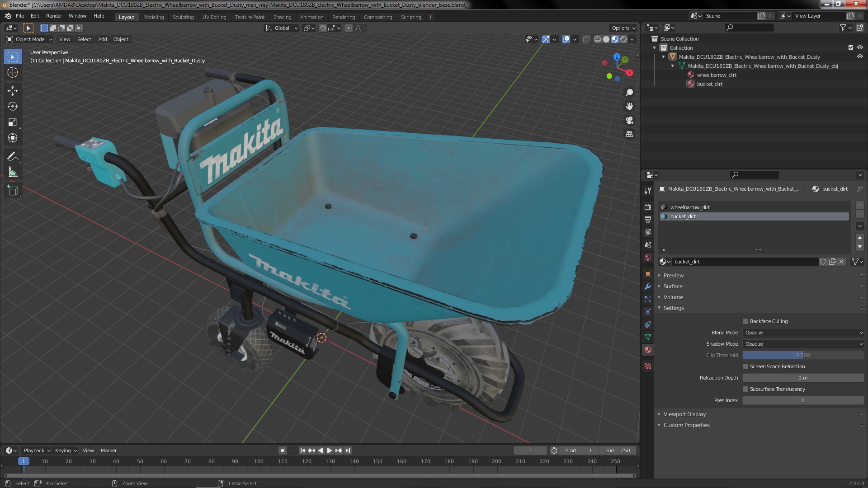Select the Scale tool

(x=13, y=122)
